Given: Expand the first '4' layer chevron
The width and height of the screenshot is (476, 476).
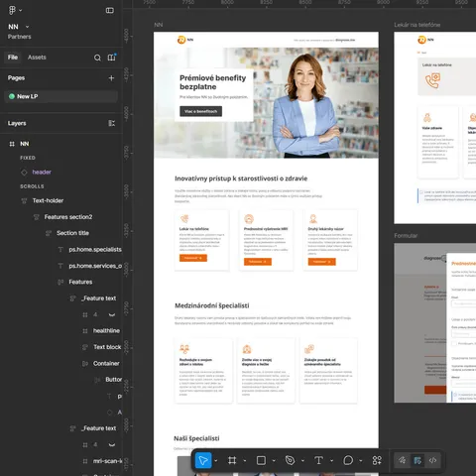Looking at the screenshot, I should (112, 314).
